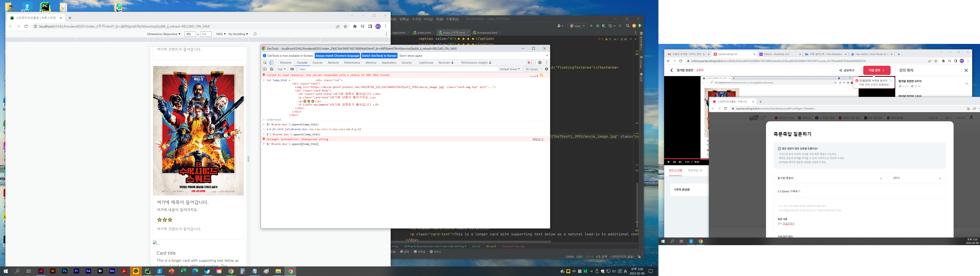The height and width of the screenshot is (276, 980).
Task: Clear the console in DevTools
Action: [272, 69]
